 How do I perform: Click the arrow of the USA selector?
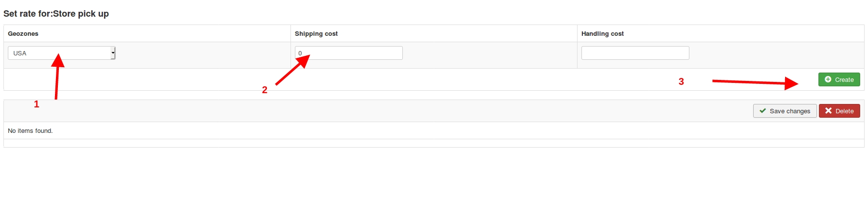113,53
